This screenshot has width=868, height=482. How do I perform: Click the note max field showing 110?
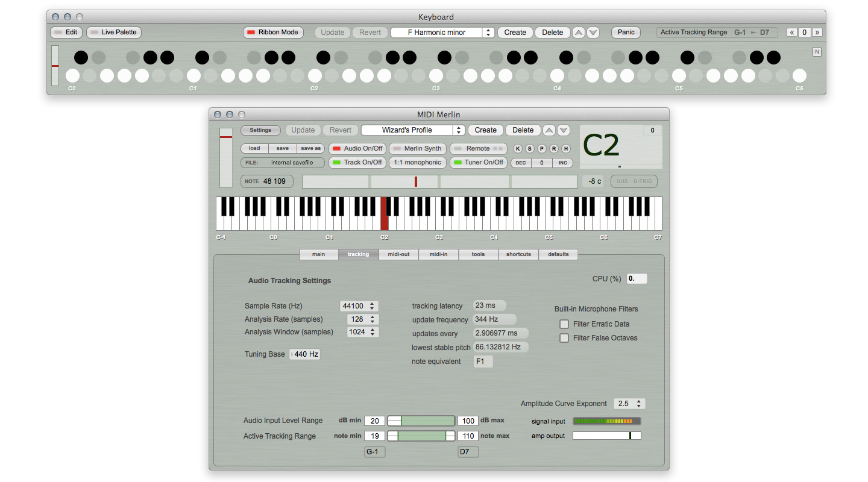[468, 436]
